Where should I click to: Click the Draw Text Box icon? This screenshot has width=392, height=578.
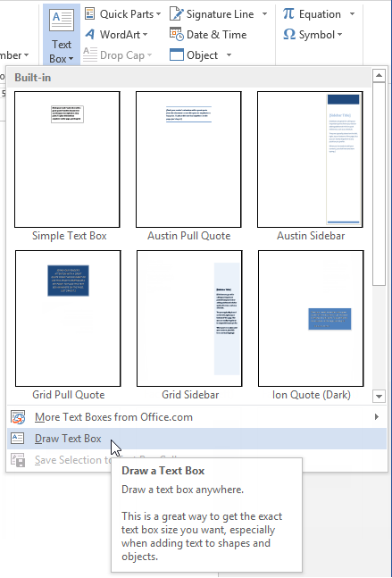coord(18,439)
